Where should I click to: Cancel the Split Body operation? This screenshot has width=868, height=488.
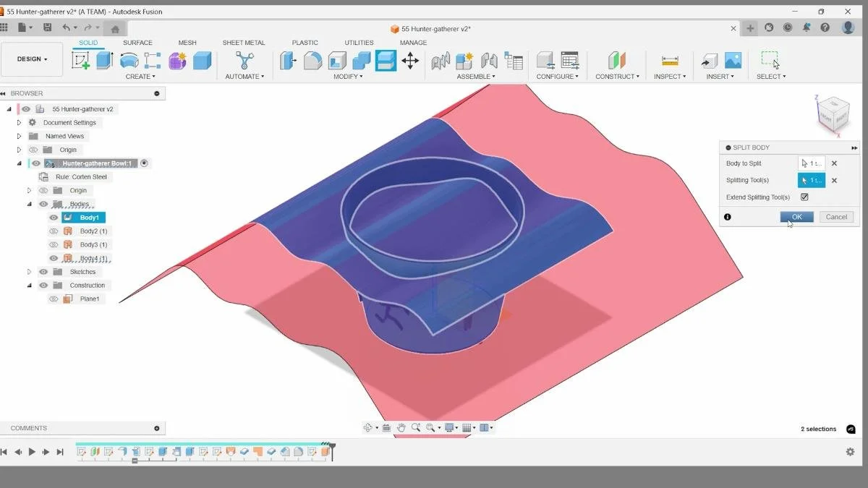[836, 217]
